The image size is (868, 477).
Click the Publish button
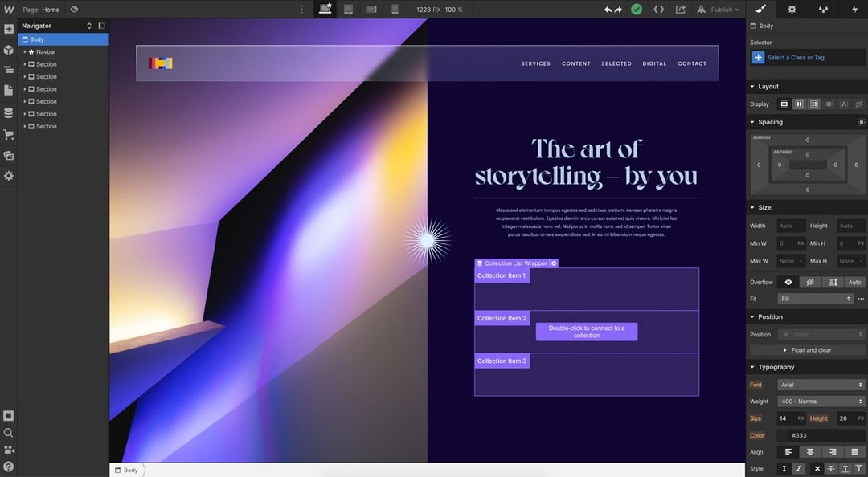pyautogui.click(x=718, y=9)
